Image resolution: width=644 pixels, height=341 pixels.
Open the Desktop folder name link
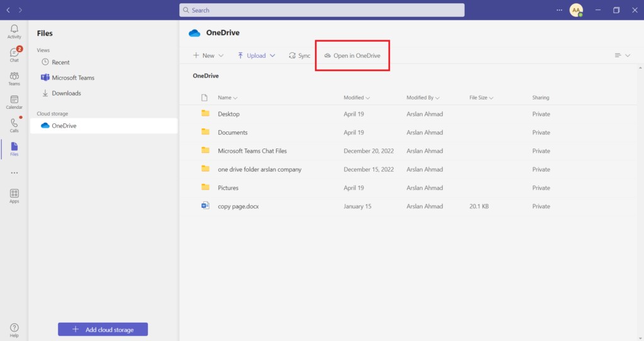pos(228,114)
